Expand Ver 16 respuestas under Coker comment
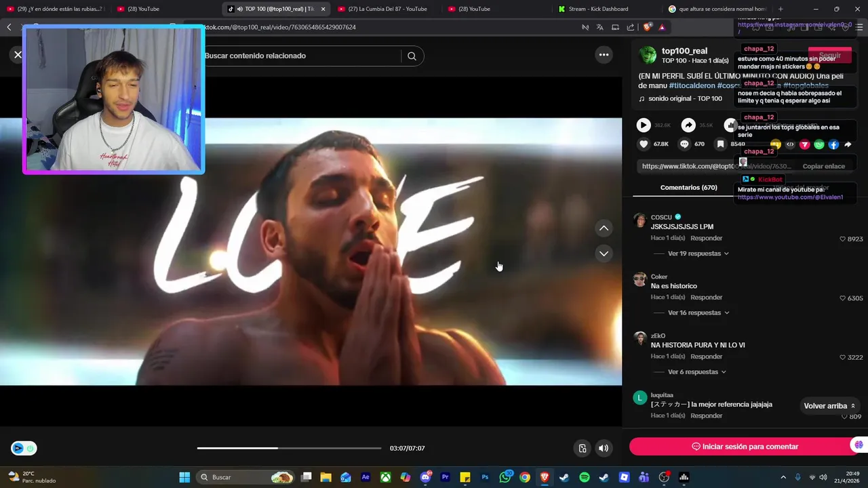Viewport: 868px width, 488px height. (698, 313)
